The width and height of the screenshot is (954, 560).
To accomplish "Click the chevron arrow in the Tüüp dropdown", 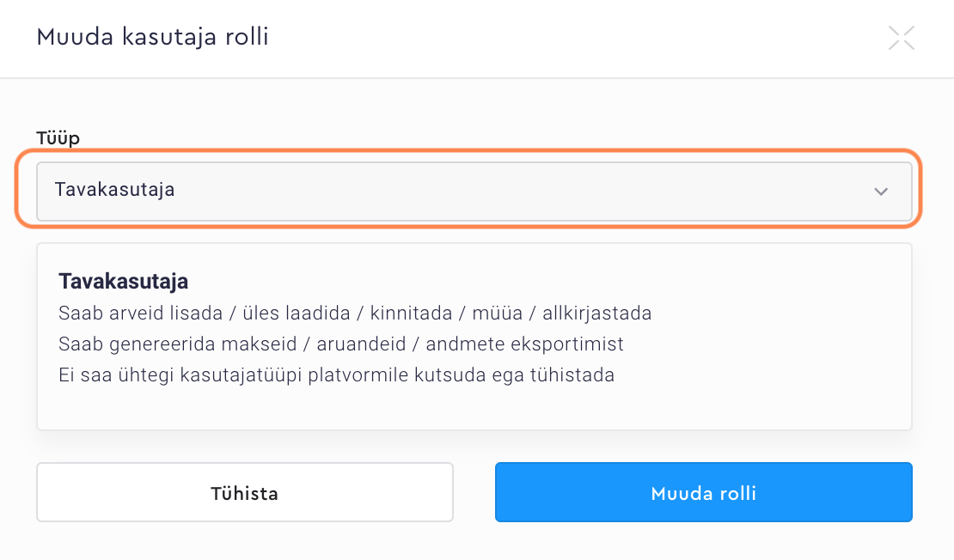I will (x=881, y=192).
